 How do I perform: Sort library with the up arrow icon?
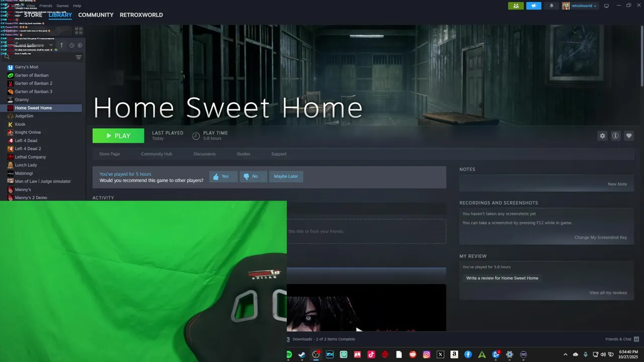click(x=62, y=45)
